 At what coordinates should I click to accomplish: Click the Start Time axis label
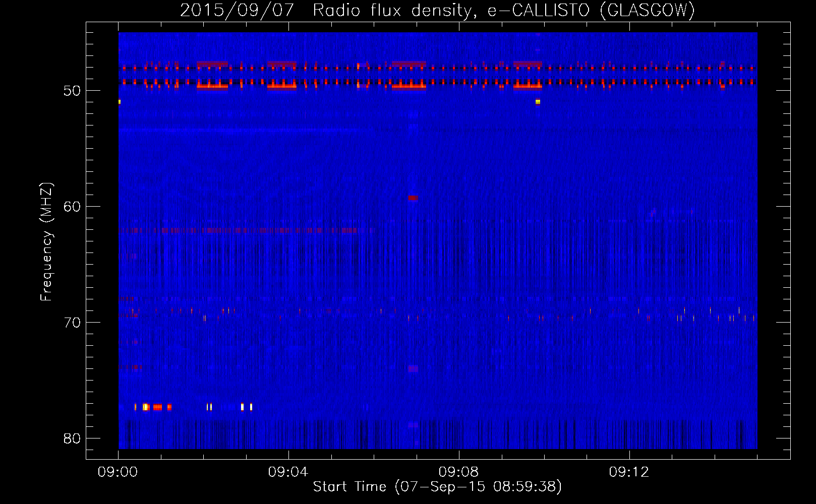tap(437, 486)
